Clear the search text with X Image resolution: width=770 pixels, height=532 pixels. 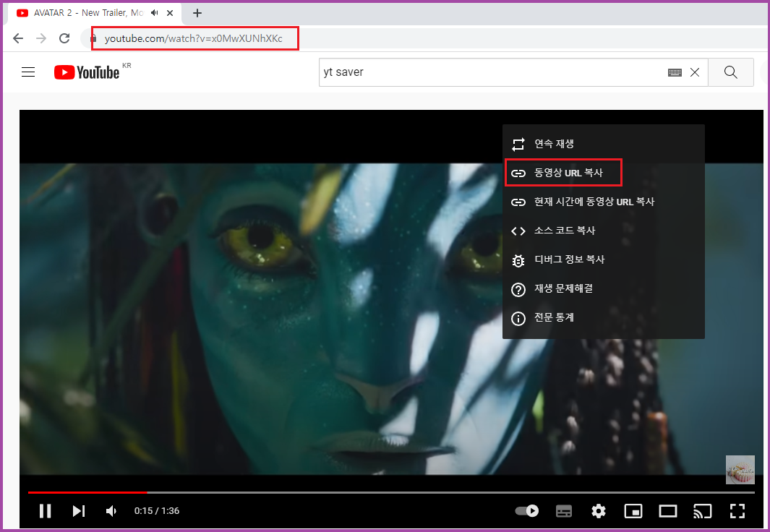[695, 72]
